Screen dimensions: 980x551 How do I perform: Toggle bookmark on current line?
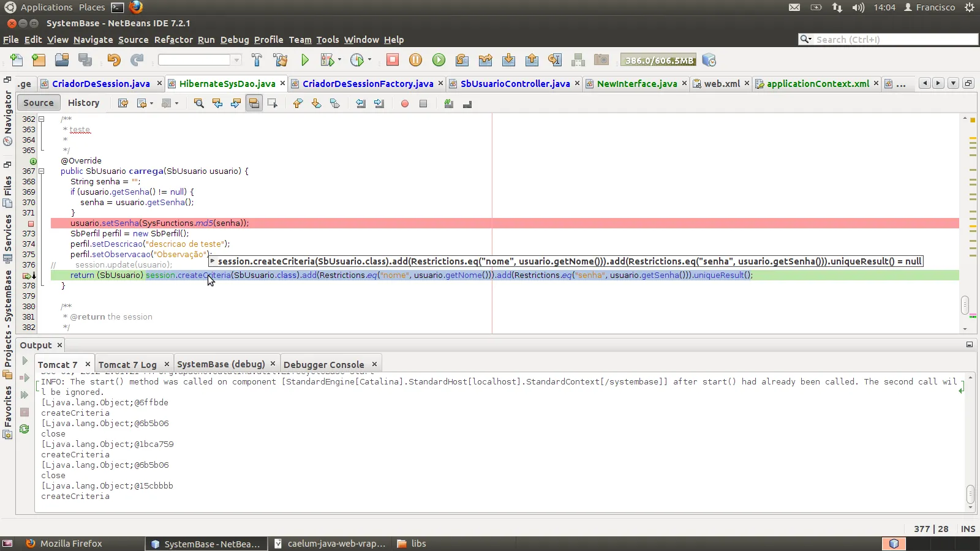click(x=334, y=103)
